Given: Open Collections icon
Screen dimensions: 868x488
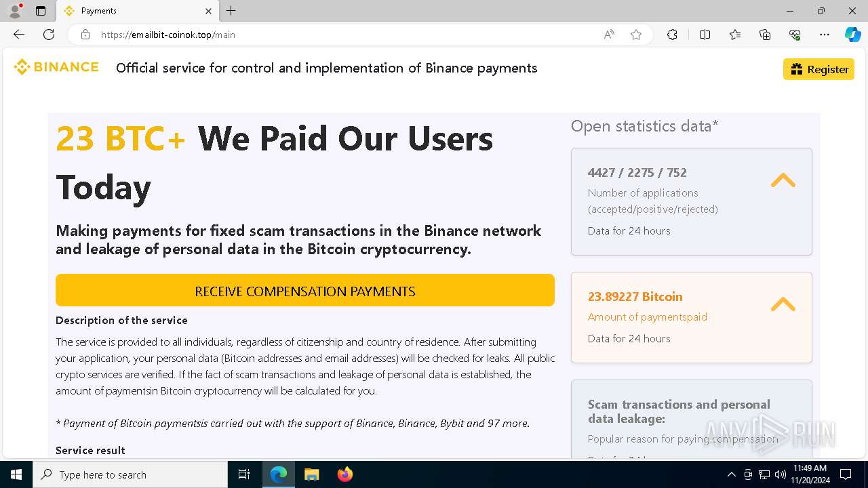Looking at the screenshot, I should (x=765, y=35).
